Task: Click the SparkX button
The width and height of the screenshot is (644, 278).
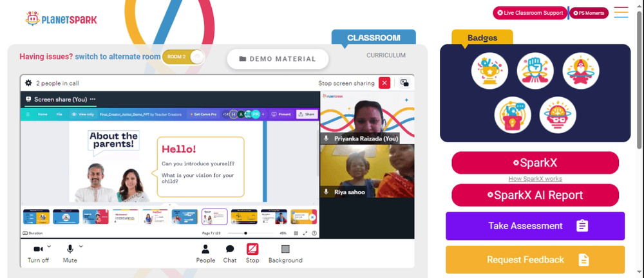Action: pyautogui.click(x=535, y=163)
